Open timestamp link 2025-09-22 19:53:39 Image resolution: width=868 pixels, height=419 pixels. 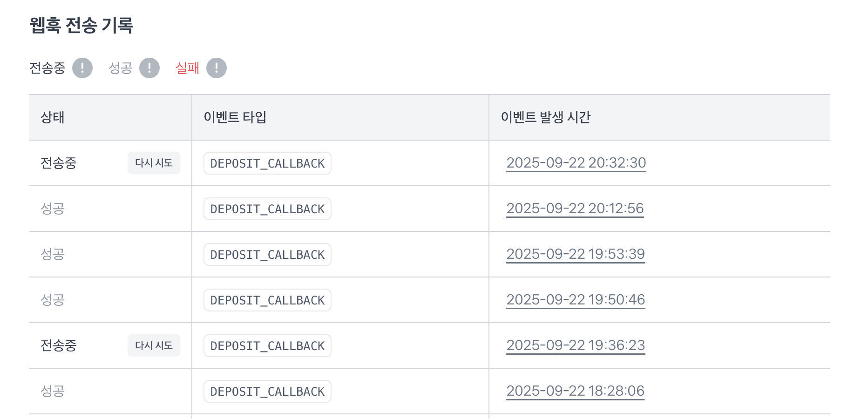[576, 254]
